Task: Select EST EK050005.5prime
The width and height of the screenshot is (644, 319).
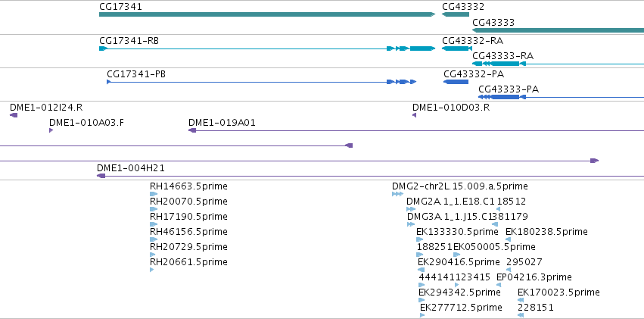Action: [x=457, y=255]
